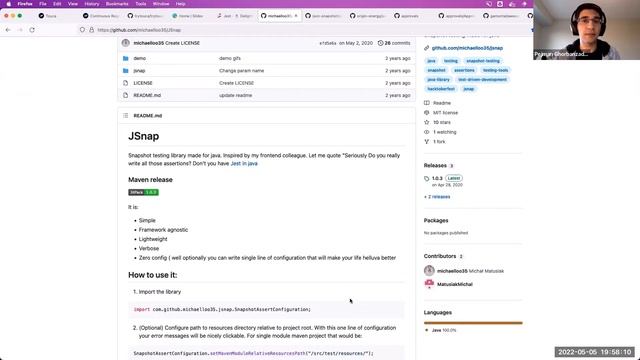
Task: Click the book icon next to Readme
Action: coord(427,103)
